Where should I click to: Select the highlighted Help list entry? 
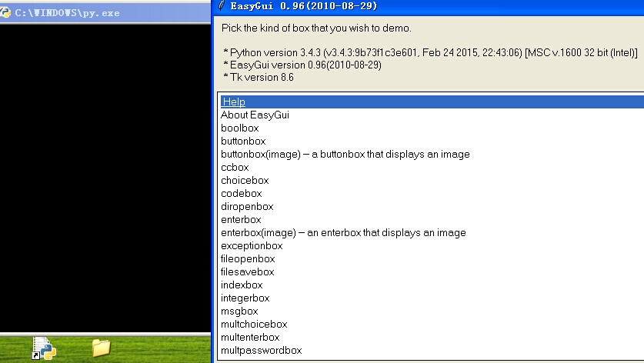(x=233, y=102)
